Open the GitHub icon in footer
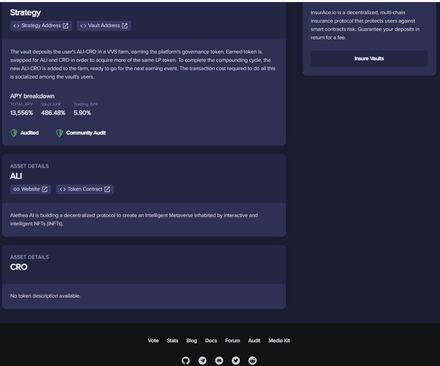Image resolution: width=440 pixels, height=366 pixels. point(186,360)
